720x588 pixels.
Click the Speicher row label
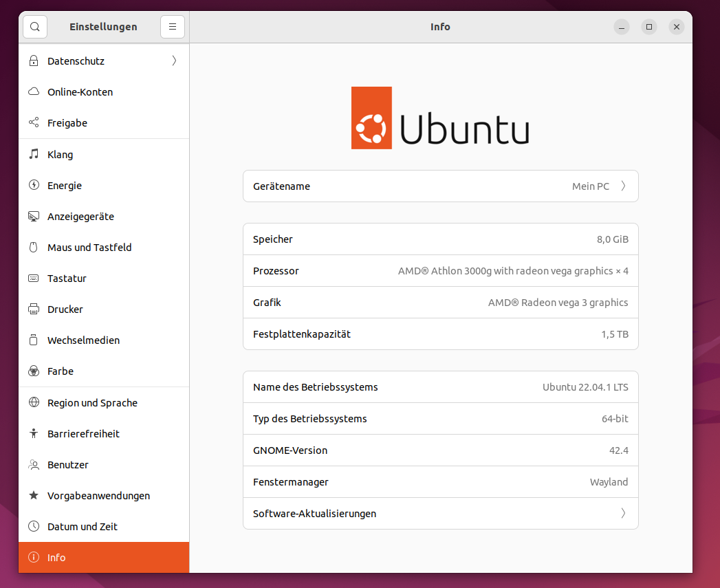tap(273, 239)
